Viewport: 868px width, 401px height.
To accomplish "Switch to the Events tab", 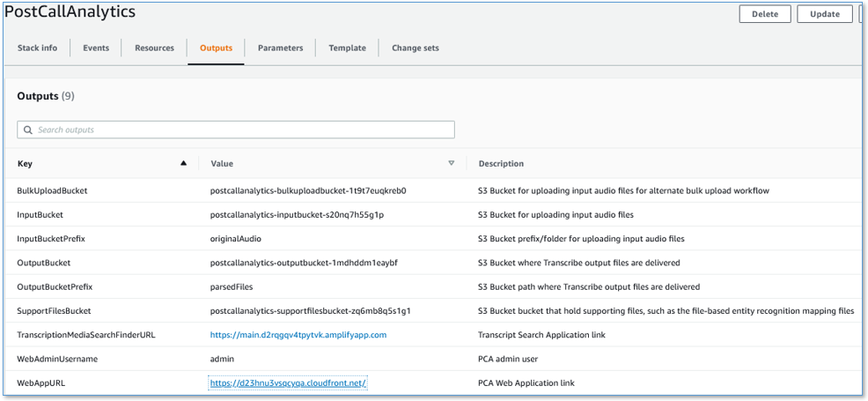I will [x=96, y=48].
